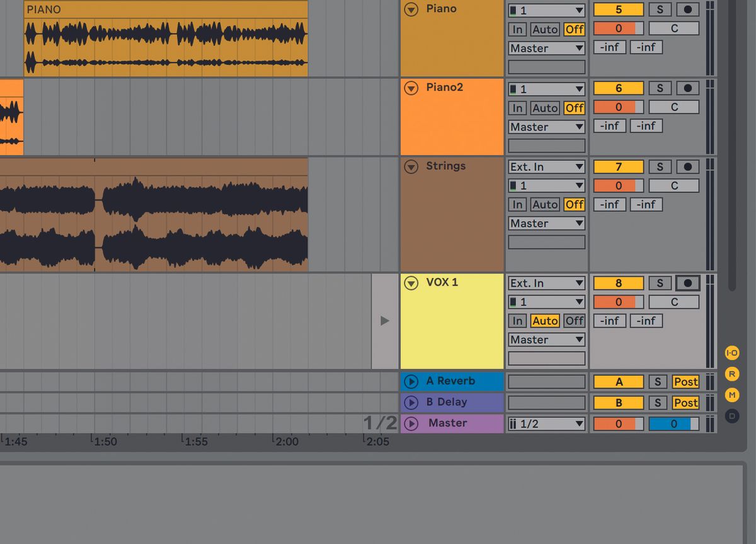Show the In/Out section via the I-O icon
The height and width of the screenshot is (544, 756).
731,354
